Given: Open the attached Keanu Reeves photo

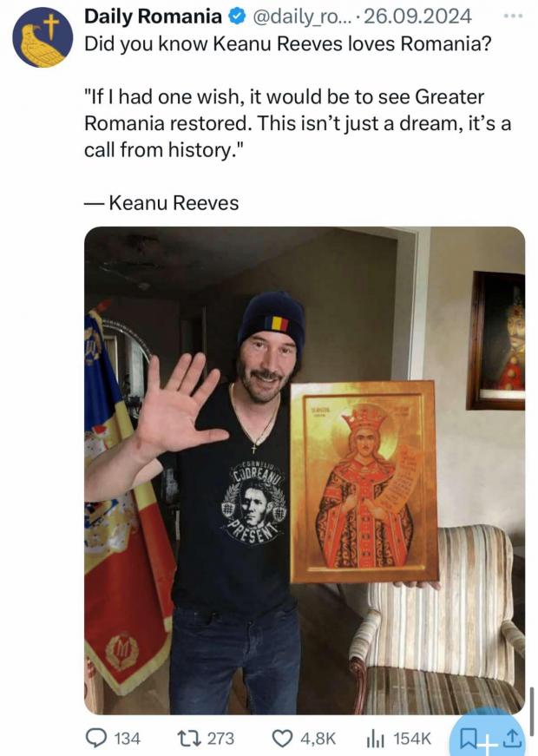Looking at the screenshot, I should pos(305,470).
